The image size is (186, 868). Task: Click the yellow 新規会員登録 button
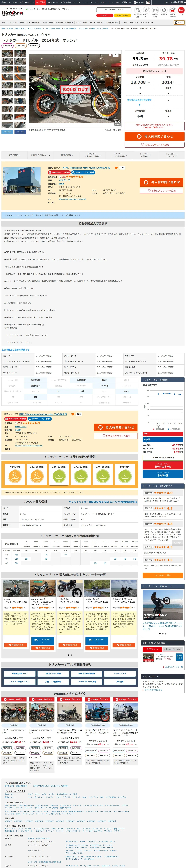click(123, 15)
